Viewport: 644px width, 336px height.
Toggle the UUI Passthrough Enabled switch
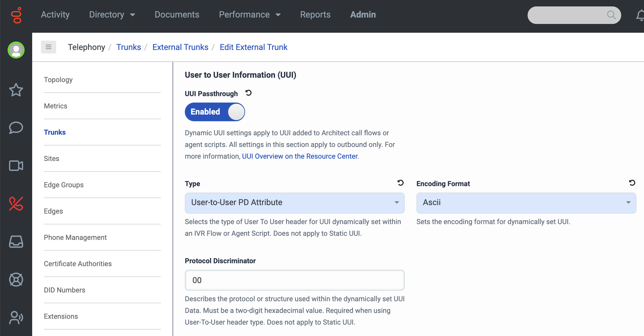tap(215, 112)
